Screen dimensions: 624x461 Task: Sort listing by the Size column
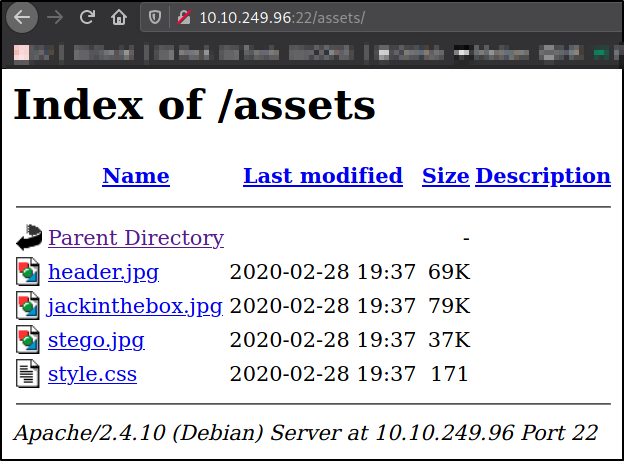coord(446,176)
